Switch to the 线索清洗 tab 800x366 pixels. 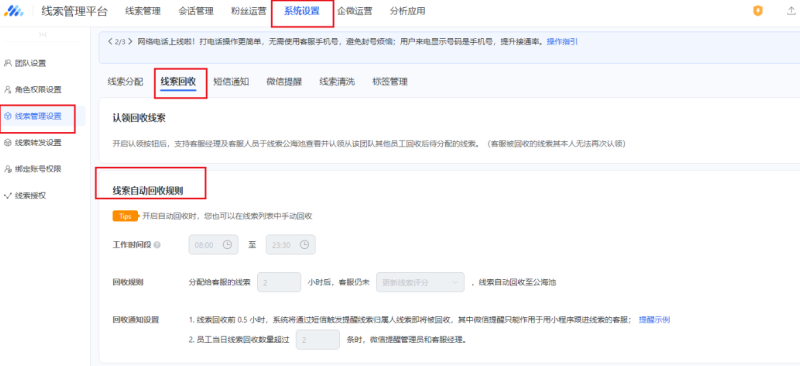pyautogui.click(x=337, y=82)
